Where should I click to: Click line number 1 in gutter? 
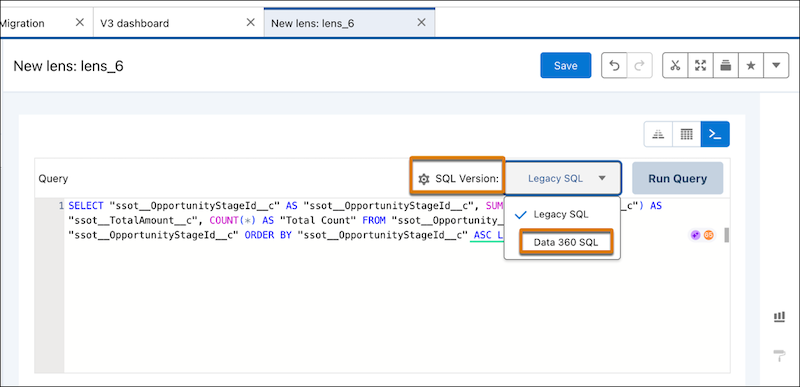pyautogui.click(x=61, y=207)
